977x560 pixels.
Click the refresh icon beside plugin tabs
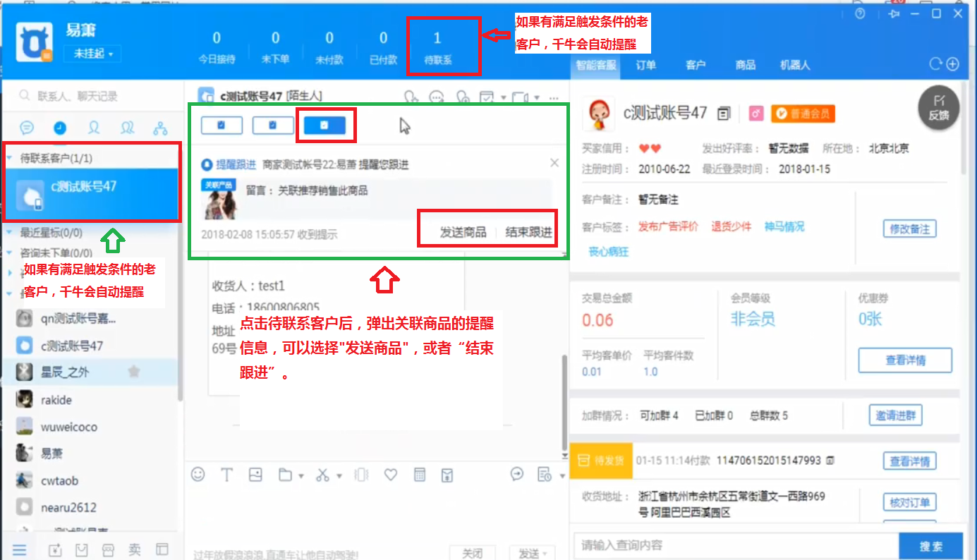936,64
